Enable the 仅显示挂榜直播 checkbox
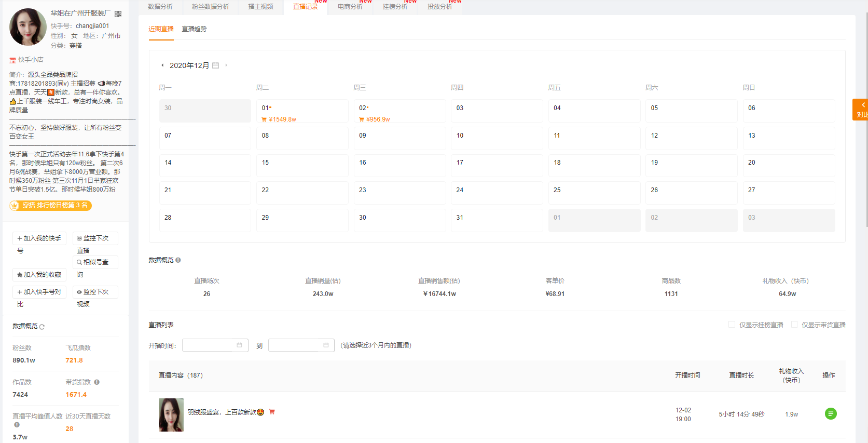 732,325
